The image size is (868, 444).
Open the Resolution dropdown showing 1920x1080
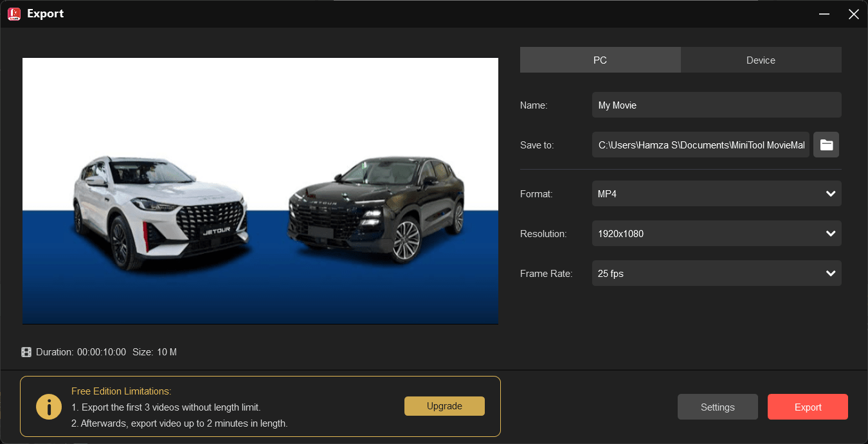(x=716, y=233)
